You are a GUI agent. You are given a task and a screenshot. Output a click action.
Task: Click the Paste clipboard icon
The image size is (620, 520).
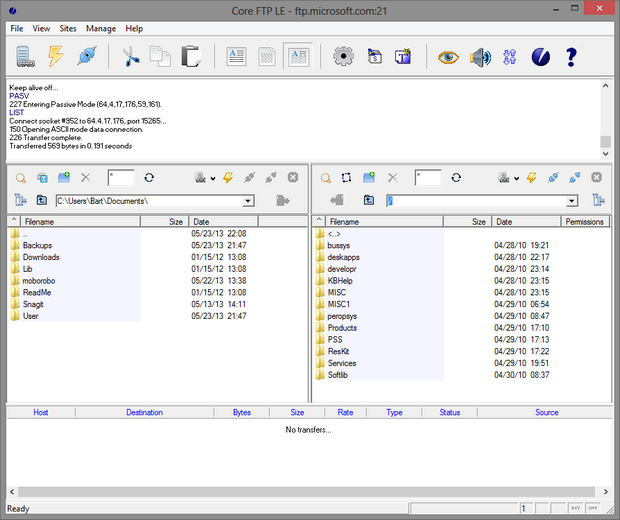191,56
